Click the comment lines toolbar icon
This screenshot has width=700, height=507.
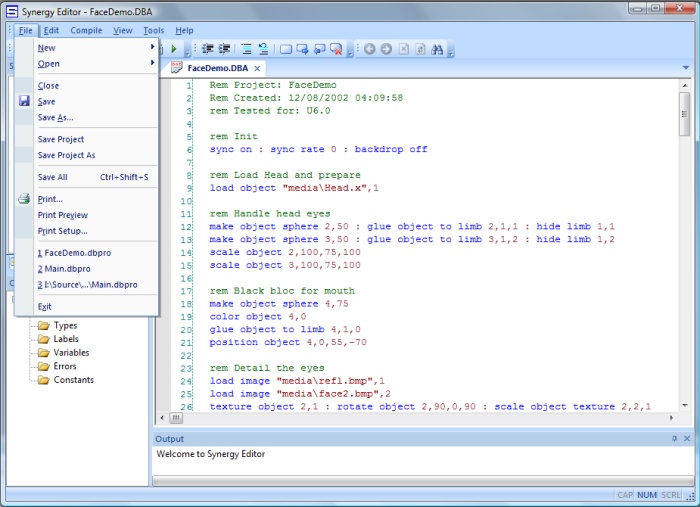246,49
